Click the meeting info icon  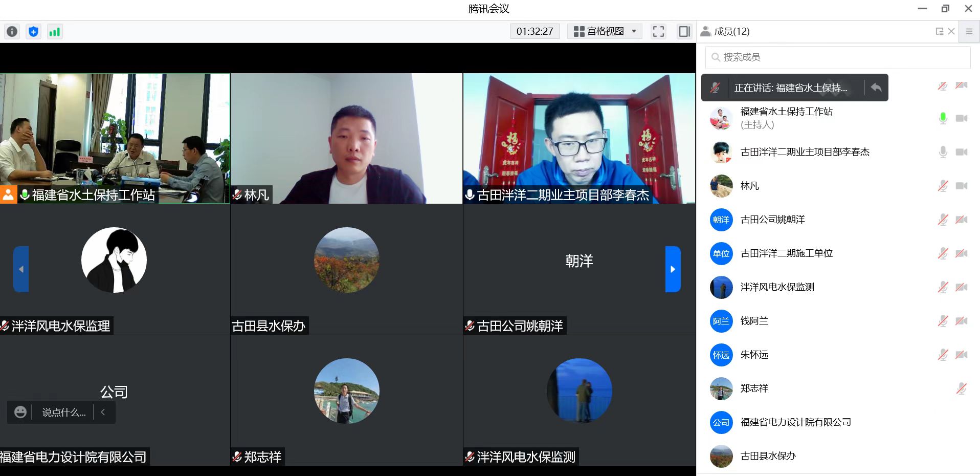tap(12, 32)
